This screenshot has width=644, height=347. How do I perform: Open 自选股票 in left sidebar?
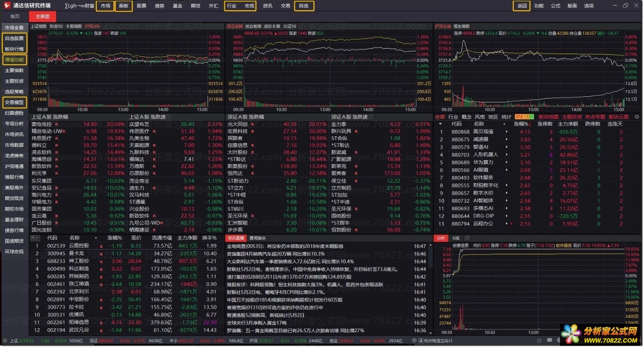tap(14, 38)
